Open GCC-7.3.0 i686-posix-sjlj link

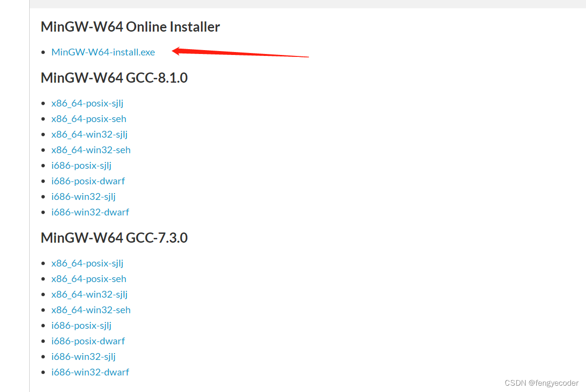point(82,325)
